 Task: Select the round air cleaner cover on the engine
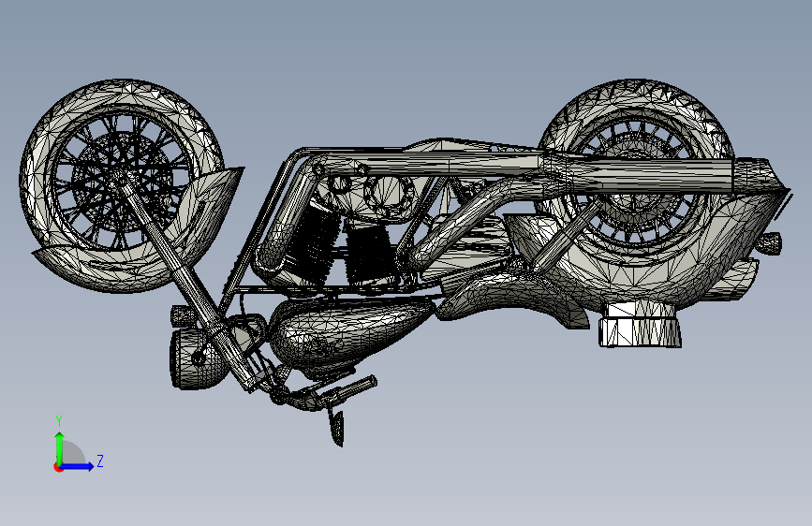tap(390, 193)
